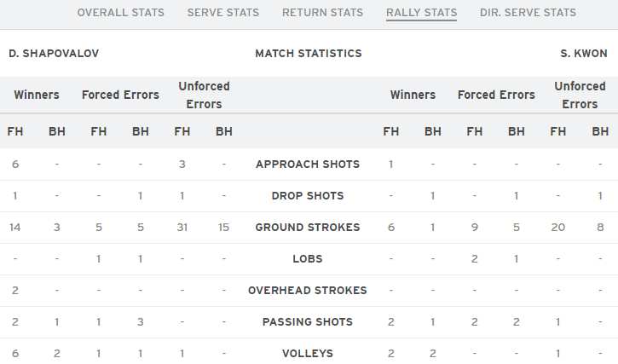This screenshot has height=364, width=618.
Task: Select the Overhead Strokes row label
Action: click(x=308, y=290)
